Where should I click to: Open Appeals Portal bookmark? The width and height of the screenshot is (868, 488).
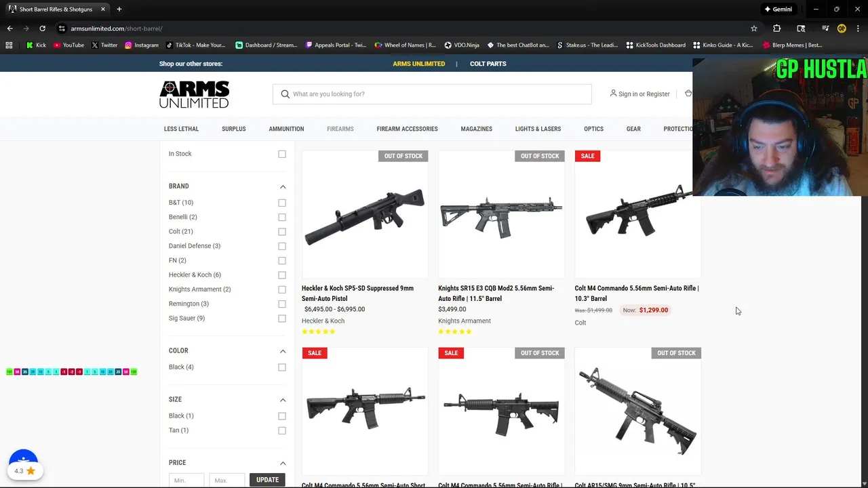pyautogui.click(x=336, y=45)
